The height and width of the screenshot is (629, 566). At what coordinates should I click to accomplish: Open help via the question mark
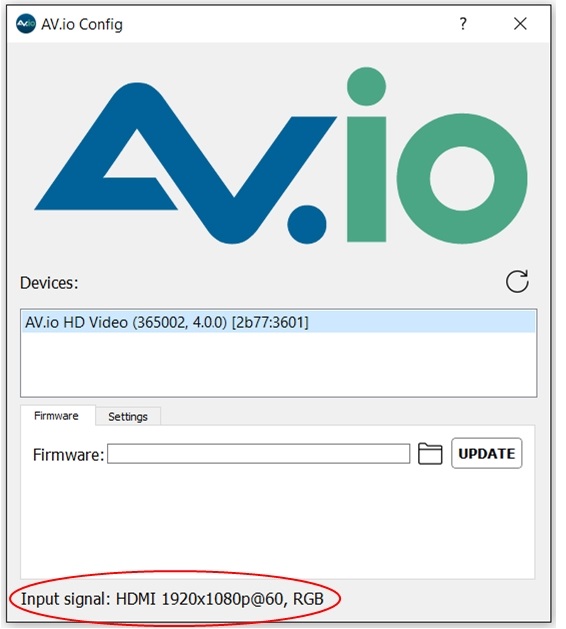463,24
